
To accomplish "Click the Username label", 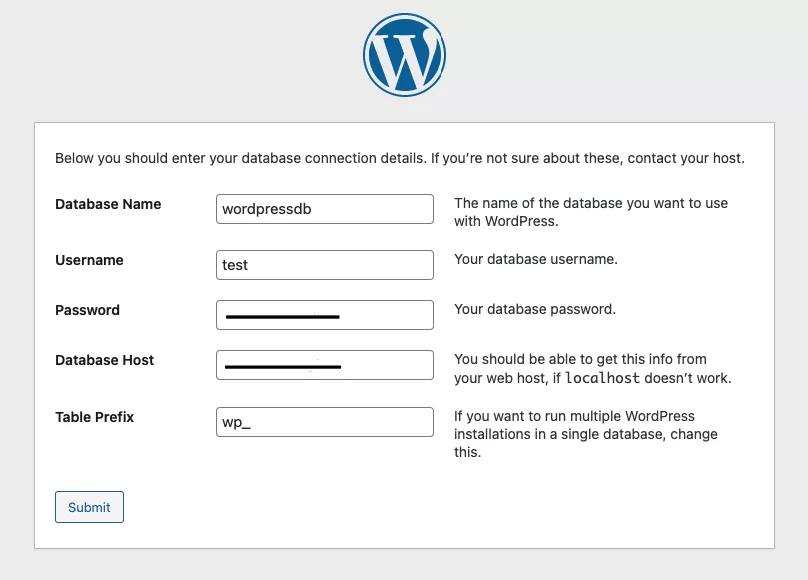I will (89, 260).
